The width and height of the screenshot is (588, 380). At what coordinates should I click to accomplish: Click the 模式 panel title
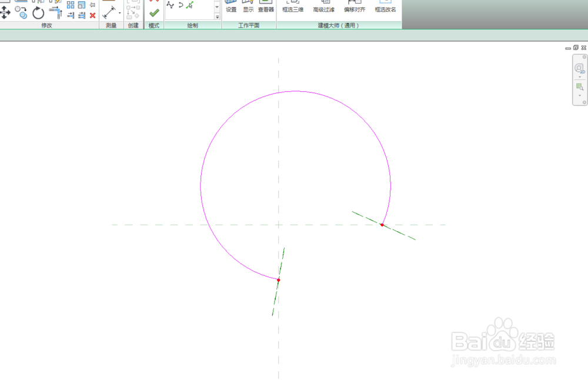pos(153,25)
